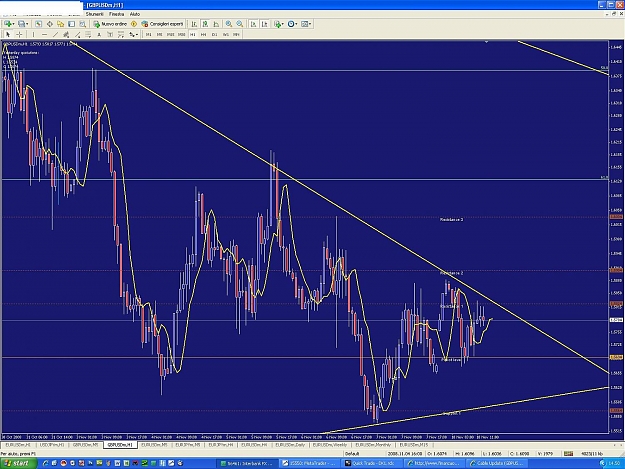This screenshot has width=625, height=469.
Task: Open the Navigator panel icon
Action: (60, 24)
